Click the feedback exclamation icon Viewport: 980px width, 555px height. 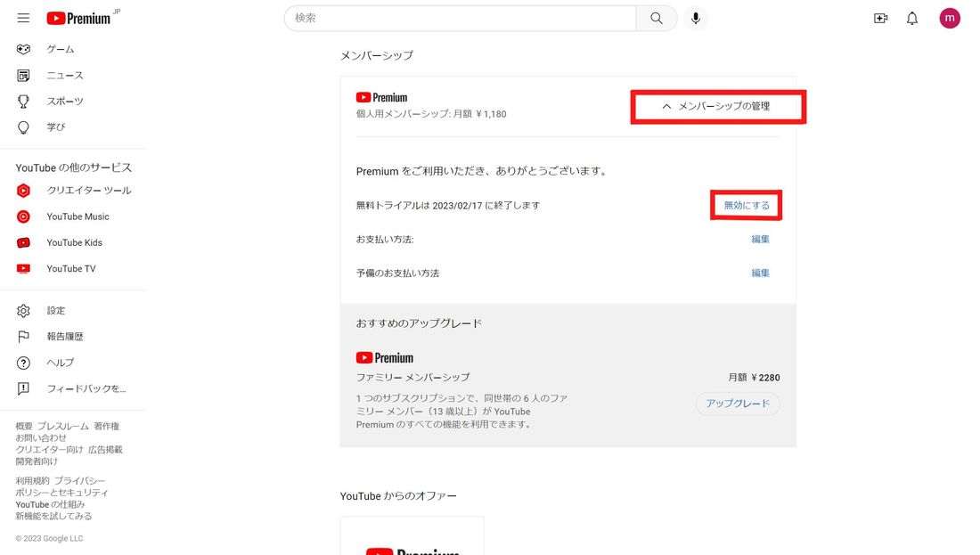(x=23, y=388)
